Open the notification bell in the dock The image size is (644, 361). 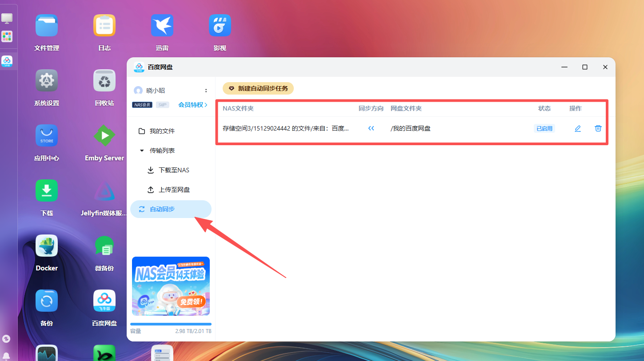pos(7,356)
